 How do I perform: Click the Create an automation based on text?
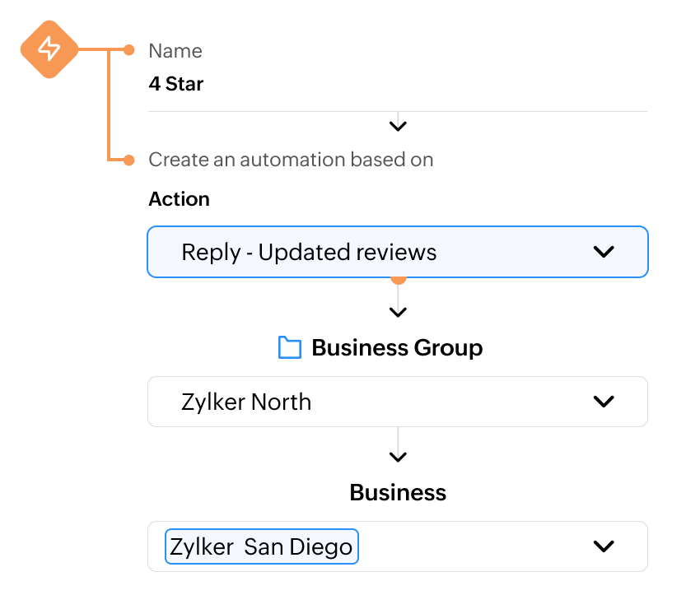pyautogui.click(x=291, y=160)
